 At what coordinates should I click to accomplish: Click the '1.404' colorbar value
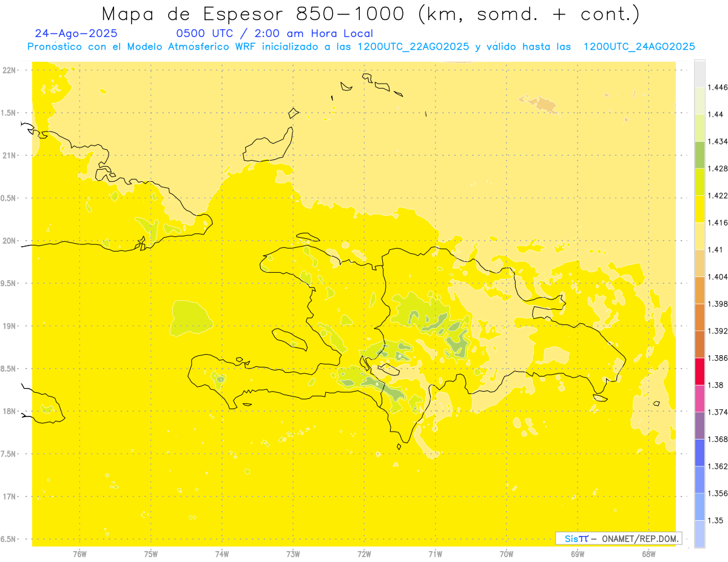(718, 276)
